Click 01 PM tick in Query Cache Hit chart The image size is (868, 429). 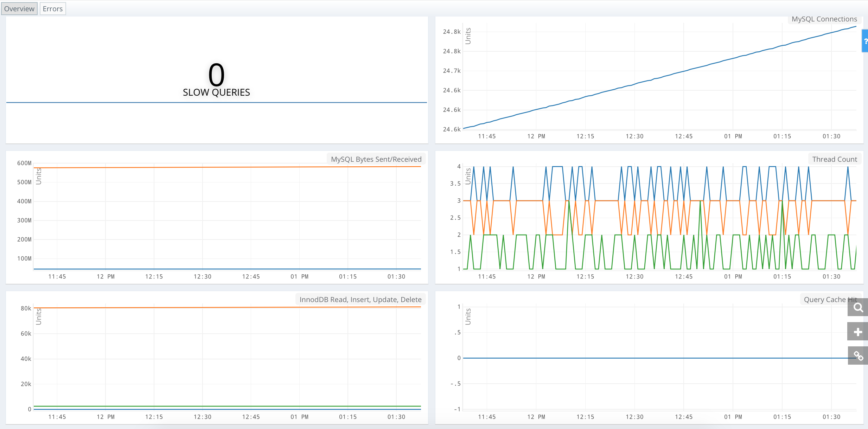(733, 417)
